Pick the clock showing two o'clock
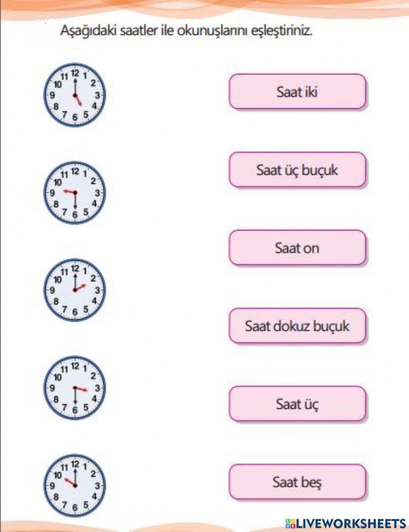 click(74, 290)
